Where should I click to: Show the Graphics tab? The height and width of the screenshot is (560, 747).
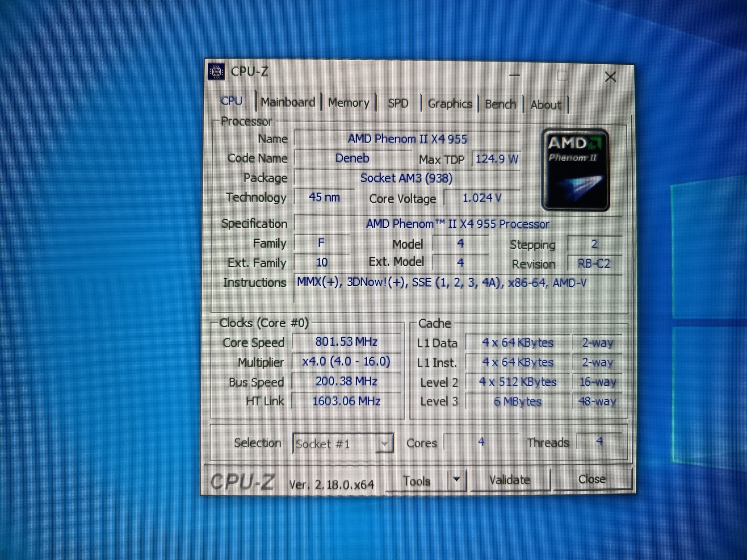pyautogui.click(x=449, y=104)
